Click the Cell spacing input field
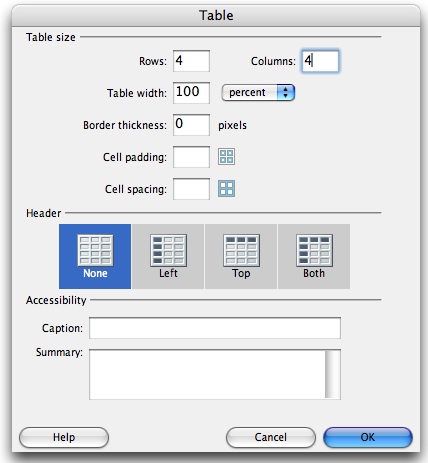 point(191,189)
